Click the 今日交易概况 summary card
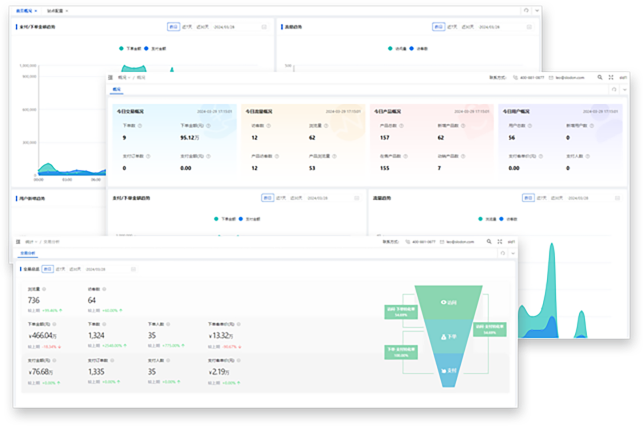Viewport: 643px width, 426px height. pos(172,141)
